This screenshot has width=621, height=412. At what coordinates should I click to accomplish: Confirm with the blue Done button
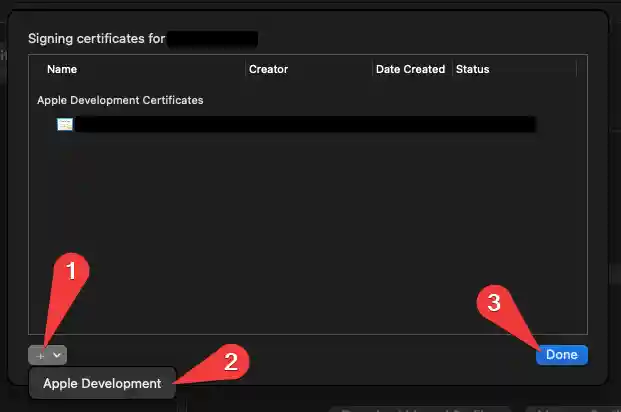pyautogui.click(x=562, y=355)
